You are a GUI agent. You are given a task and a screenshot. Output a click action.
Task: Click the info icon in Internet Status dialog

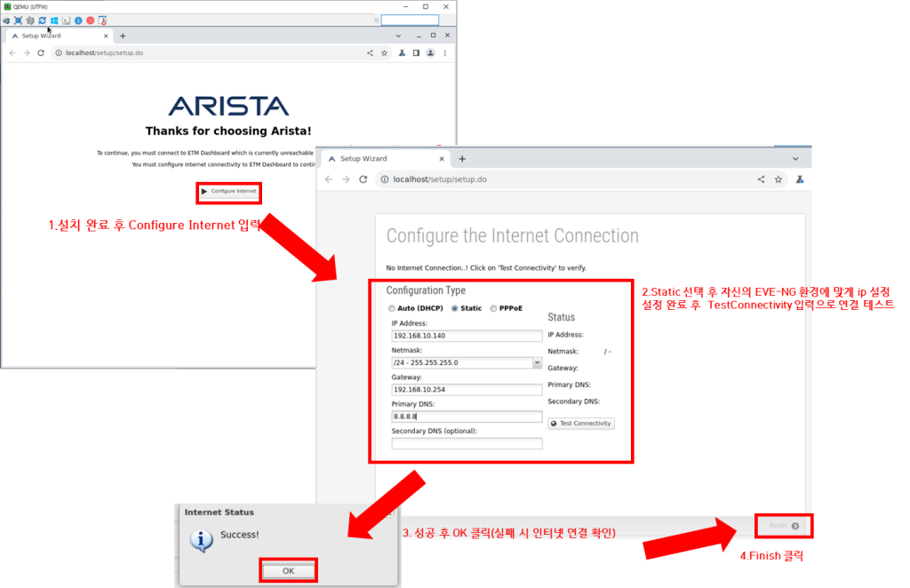201,541
